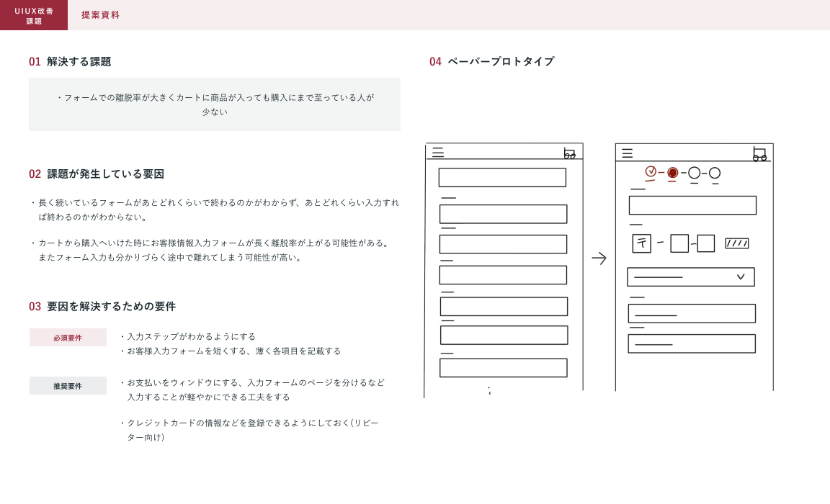
Task: Select the completed checkmark step circle
Action: point(651,171)
